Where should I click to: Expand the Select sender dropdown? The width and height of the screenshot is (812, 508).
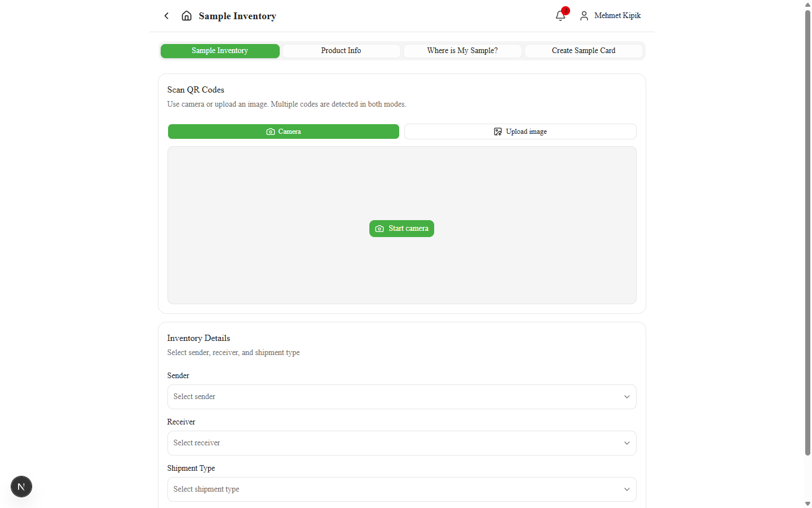(x=402, y=397)
